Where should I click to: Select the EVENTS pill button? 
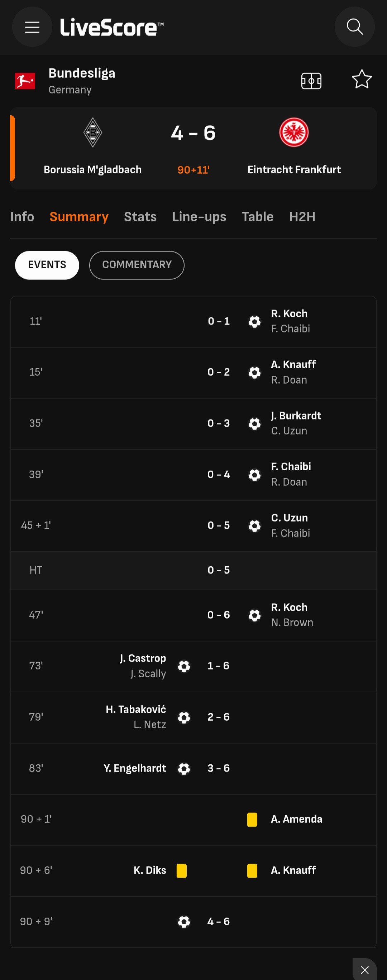pyautogui.click(x=47, y=265)
